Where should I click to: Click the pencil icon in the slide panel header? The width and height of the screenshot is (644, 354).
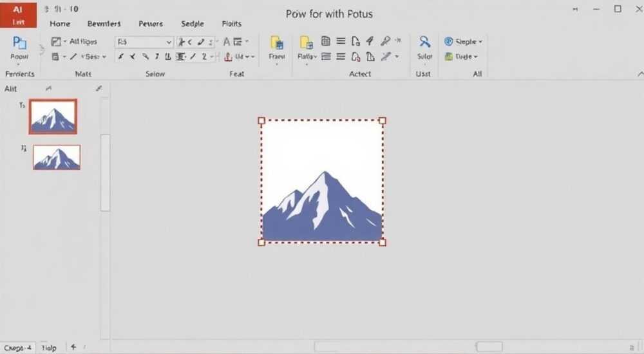point(99,88)
